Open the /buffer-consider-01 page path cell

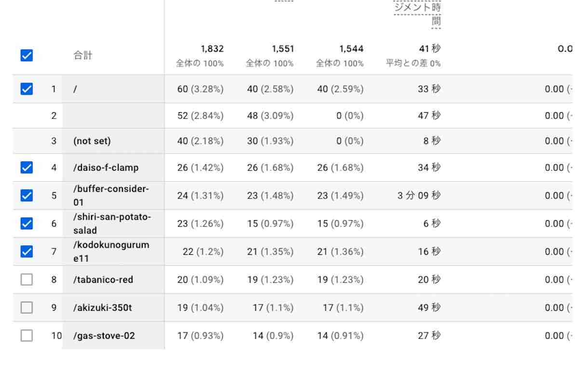point(111,196)
